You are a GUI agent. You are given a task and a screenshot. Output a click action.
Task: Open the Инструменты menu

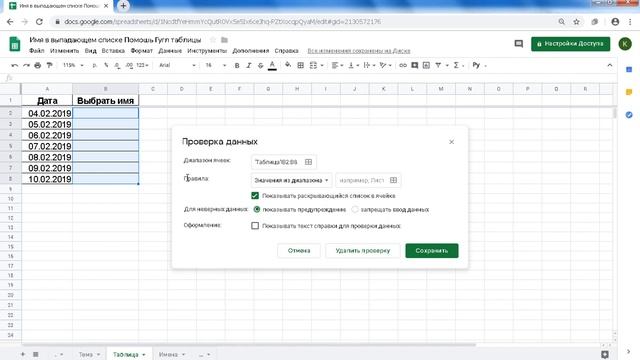(x=207, y=51)
